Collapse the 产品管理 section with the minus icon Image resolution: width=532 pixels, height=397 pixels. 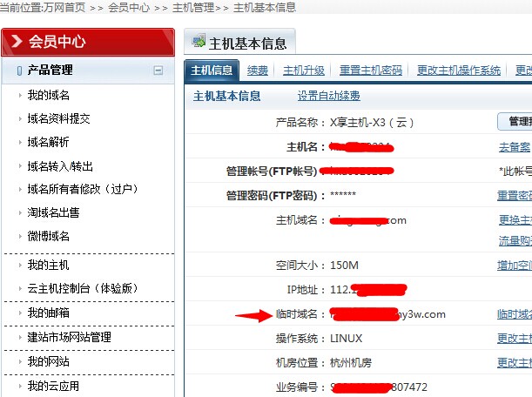click(158, 71)
